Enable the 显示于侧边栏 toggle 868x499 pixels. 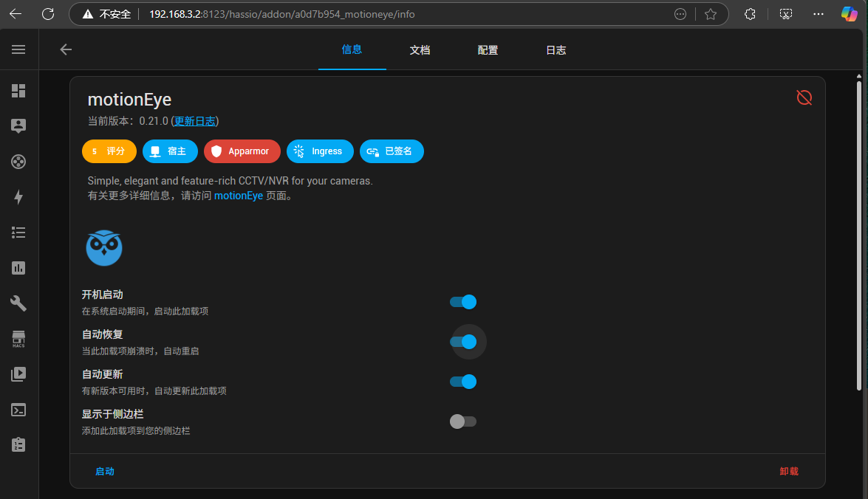463,421
